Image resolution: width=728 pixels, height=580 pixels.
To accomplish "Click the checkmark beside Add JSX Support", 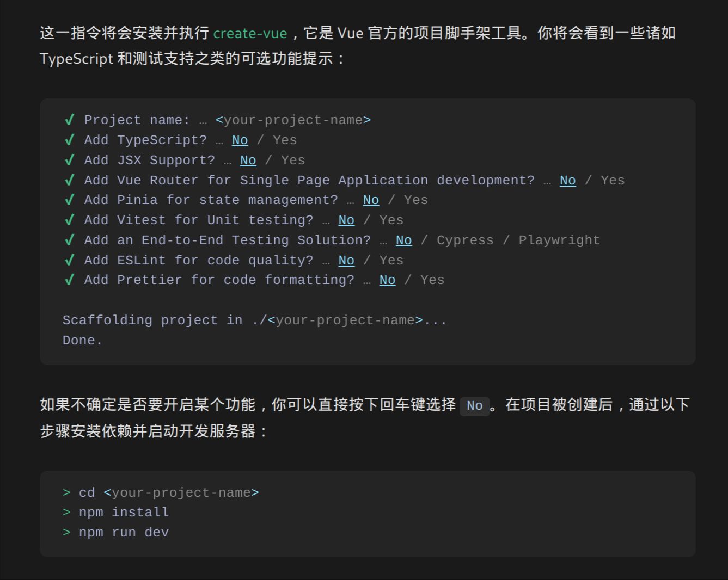I will [69, 160].
